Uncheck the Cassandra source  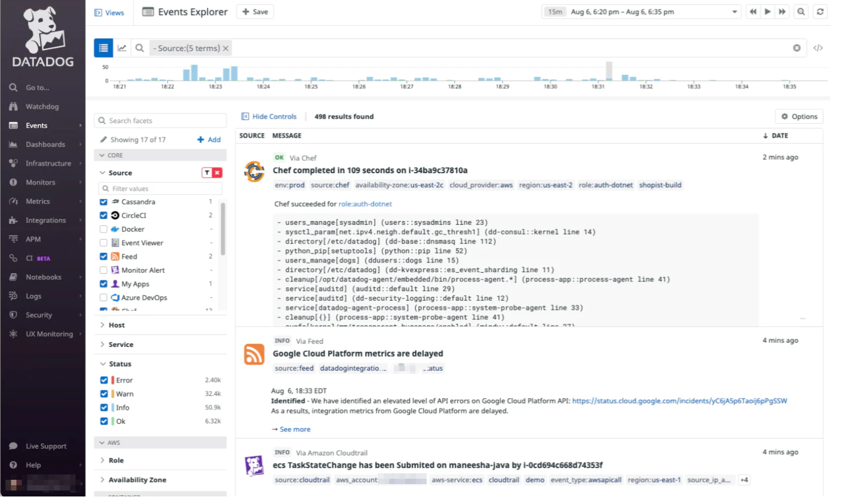(x=103, y=202)
